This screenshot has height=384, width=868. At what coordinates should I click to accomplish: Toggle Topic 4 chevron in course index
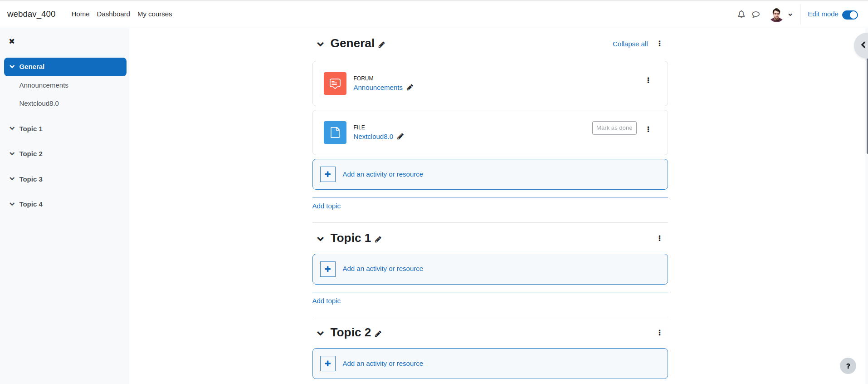point(12,204)
